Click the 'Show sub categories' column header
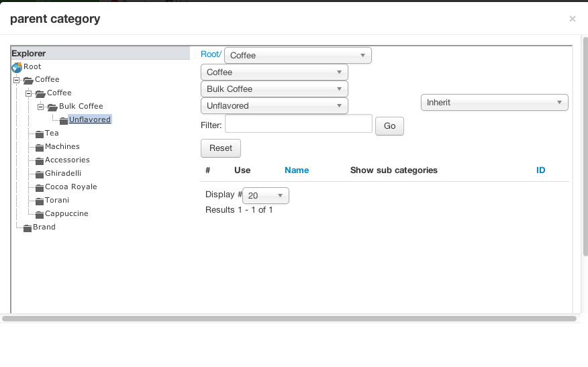This screenshot has width=588, height=367. coord(394,170)
